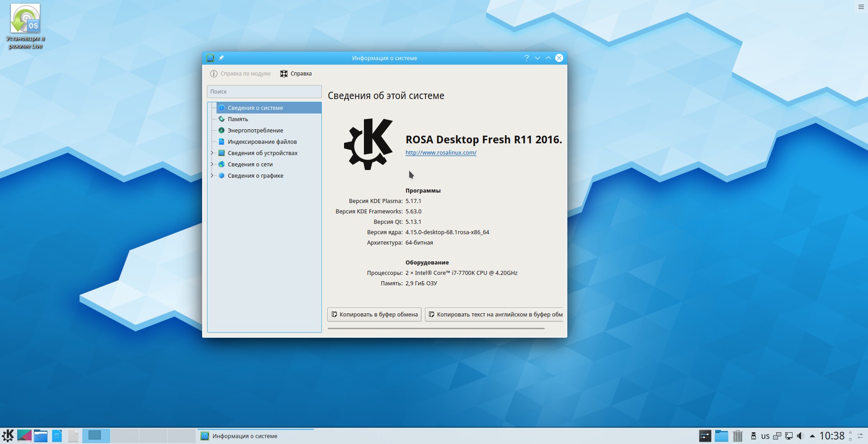Select 'Память' in the sidebar tree
This screenshot has height=444, width=868.
(x=269, y=119)
